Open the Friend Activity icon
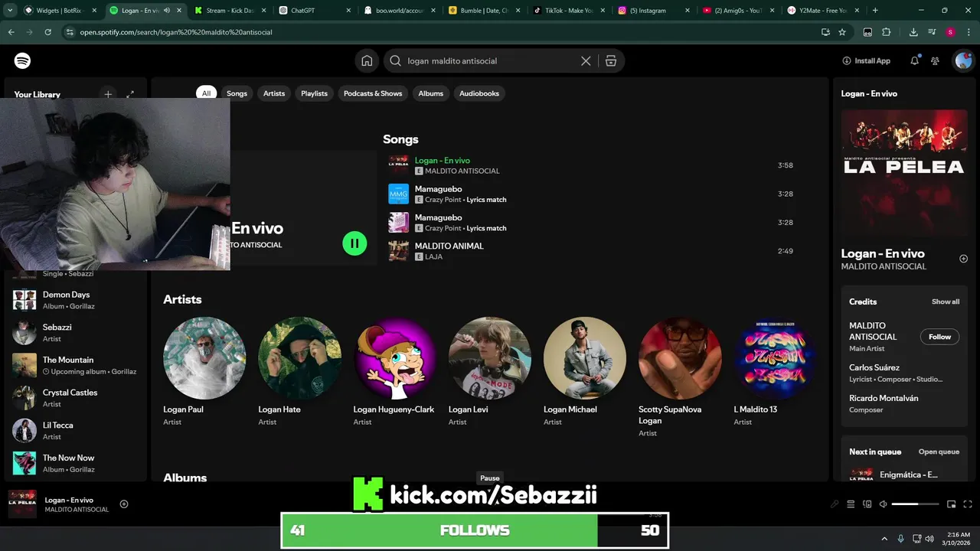The image size is (980, 551). point(935,60)
